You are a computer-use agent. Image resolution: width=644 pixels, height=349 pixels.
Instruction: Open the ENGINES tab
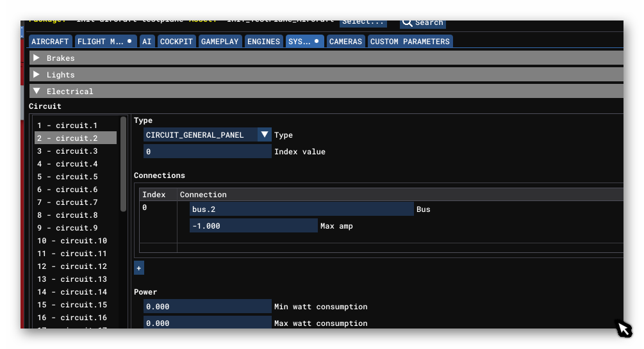pyautogui.click(x=263, y=42)
